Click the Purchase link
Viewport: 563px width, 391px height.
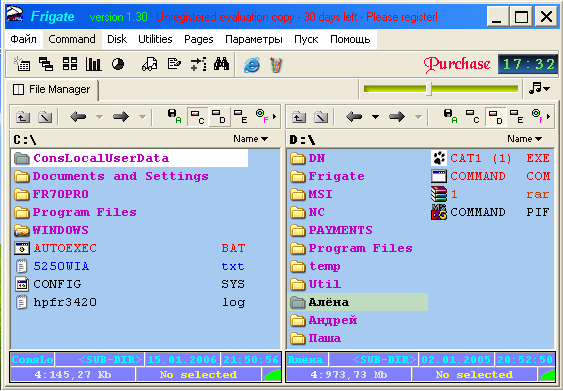pyautogui.click(x=457, y=65)
